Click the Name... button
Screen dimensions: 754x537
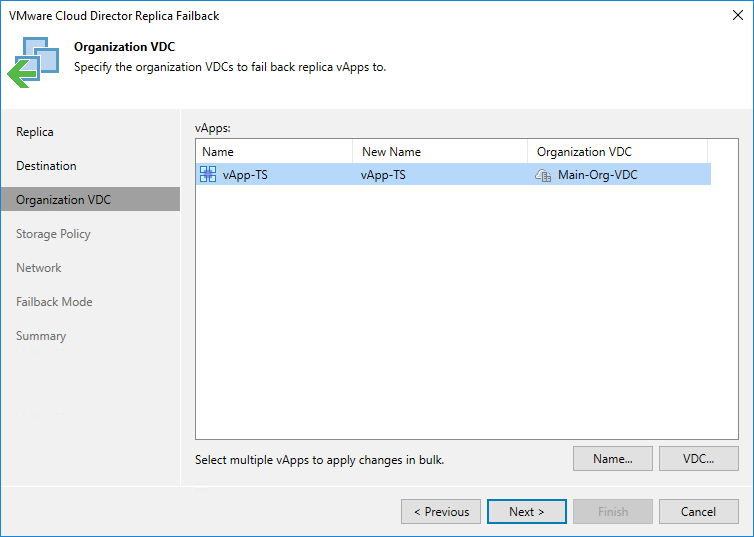tap(613, 459)
